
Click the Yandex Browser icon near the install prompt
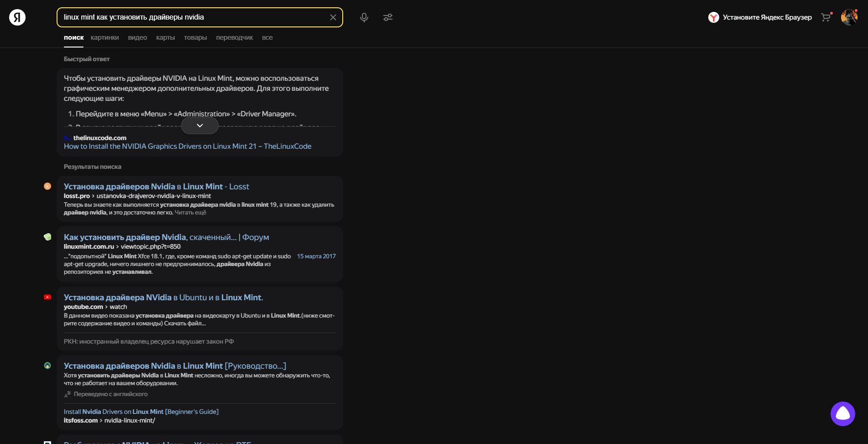(713, 17)
